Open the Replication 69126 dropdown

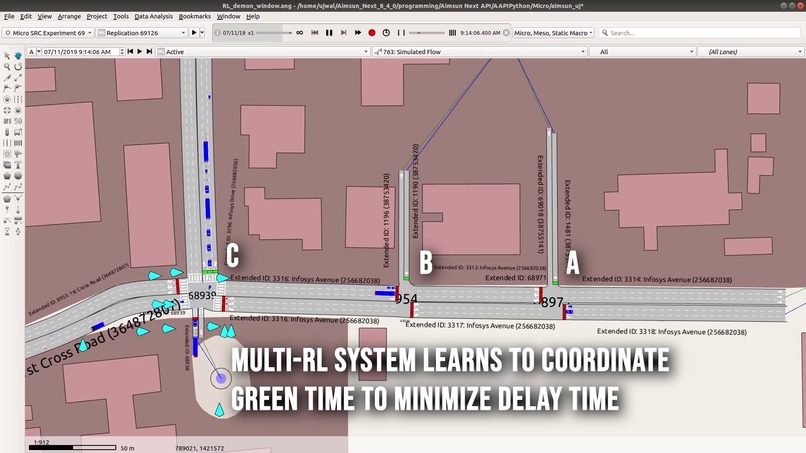(142, 32)
